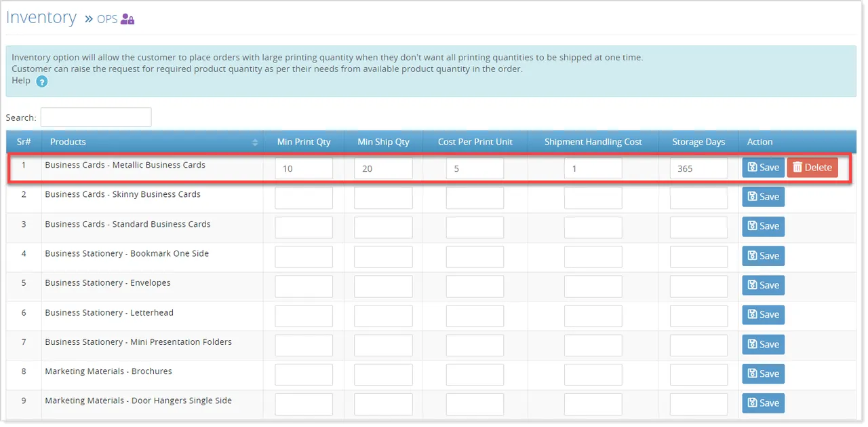Save the Bookmark One Side row
Screen dimensions: 868x427
tap(763, 255)
